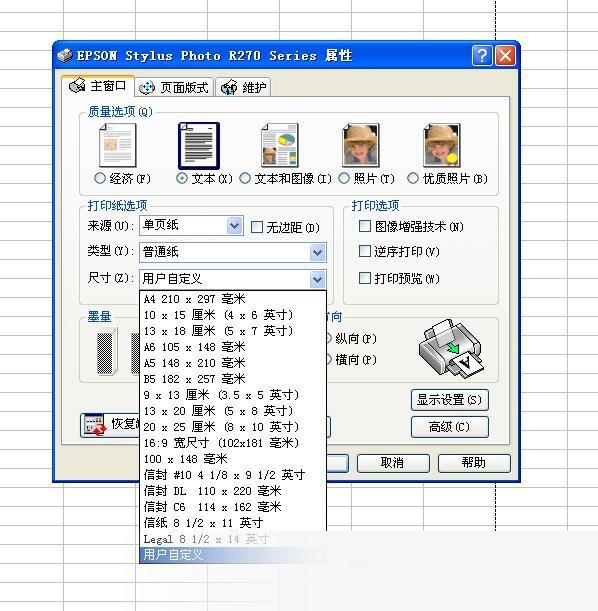Choose the 横向 landscape orientation
Image resolution: width=598 pixels, height=611 pixels.
(x=329, y=359)
